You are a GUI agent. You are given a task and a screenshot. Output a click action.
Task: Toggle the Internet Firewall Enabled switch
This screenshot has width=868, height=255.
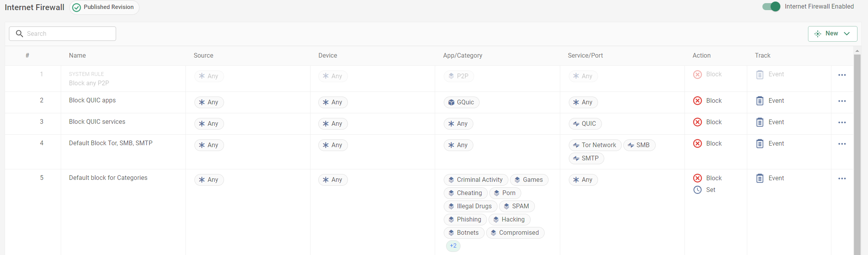[x=771, y=7]
